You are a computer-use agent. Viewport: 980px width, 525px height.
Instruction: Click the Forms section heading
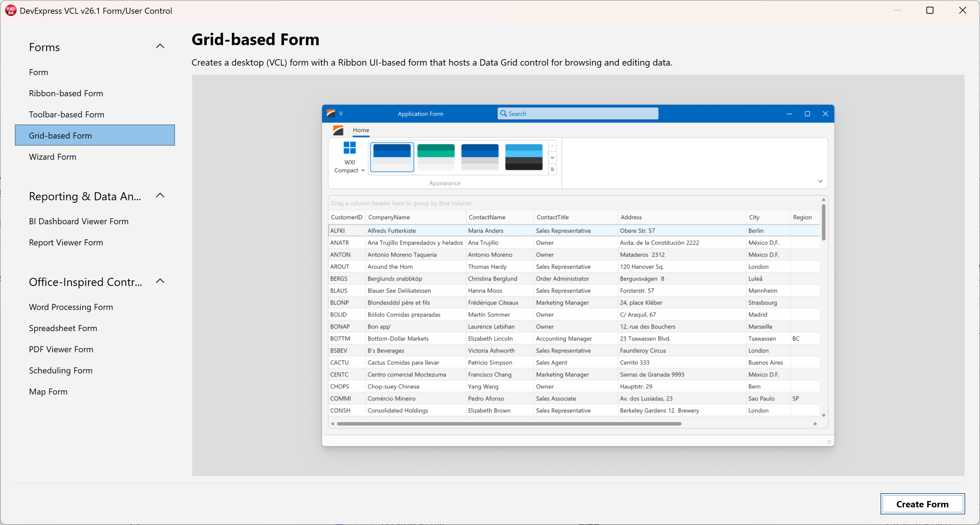[x=44, y=47]
